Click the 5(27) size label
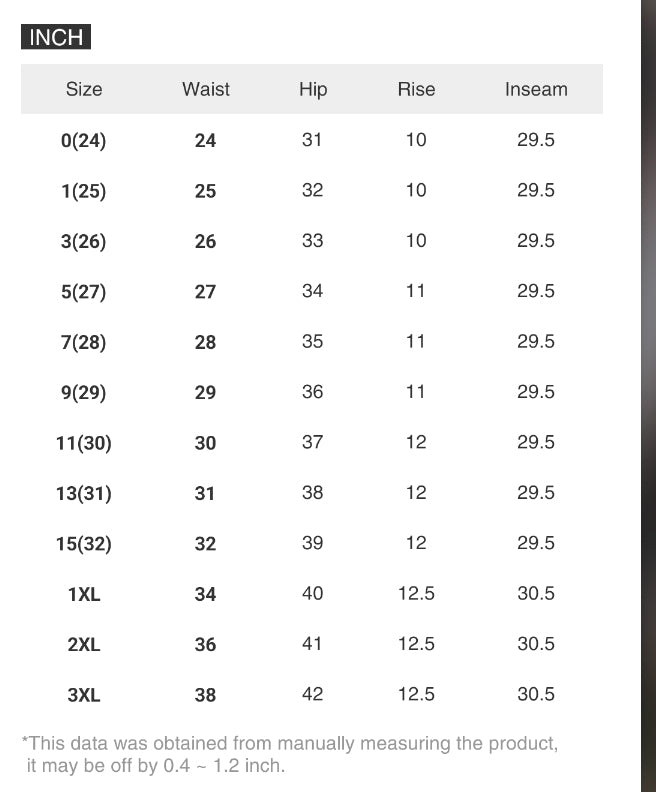Image resolution: width=656 pixels, height=792 pixels. pyautogui.click(x=84, y=292)
